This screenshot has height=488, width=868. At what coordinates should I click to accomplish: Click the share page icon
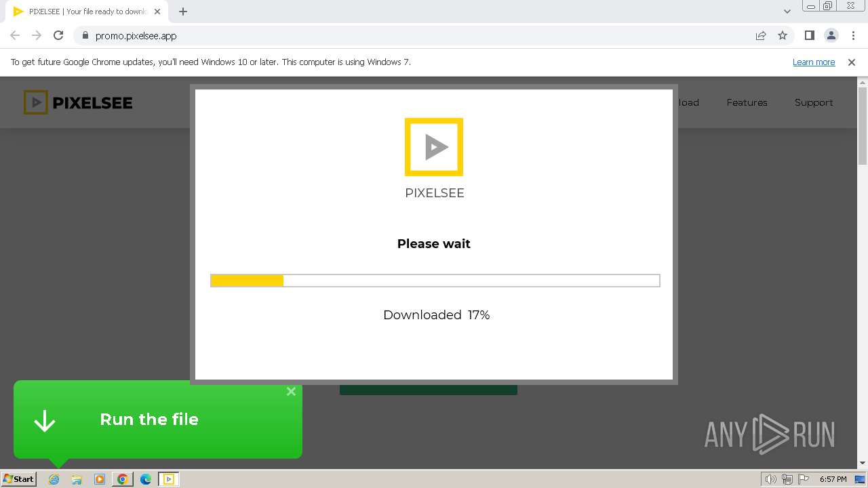[x=761, y=36]
